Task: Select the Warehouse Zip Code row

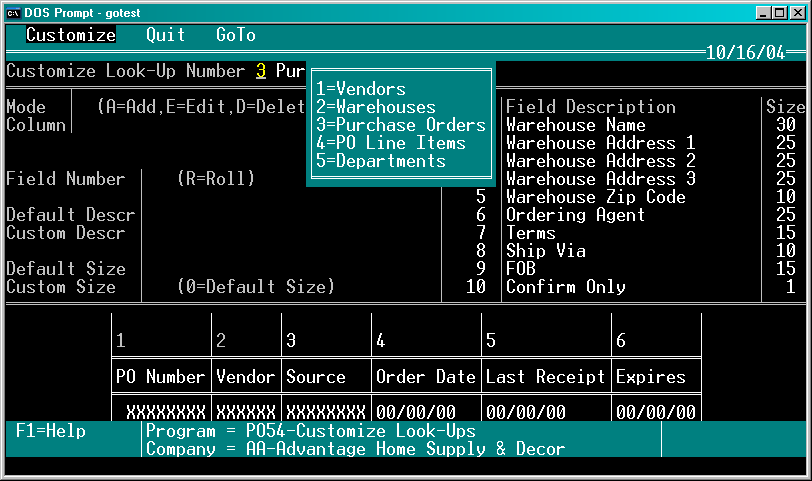Action: coord(595,197)
